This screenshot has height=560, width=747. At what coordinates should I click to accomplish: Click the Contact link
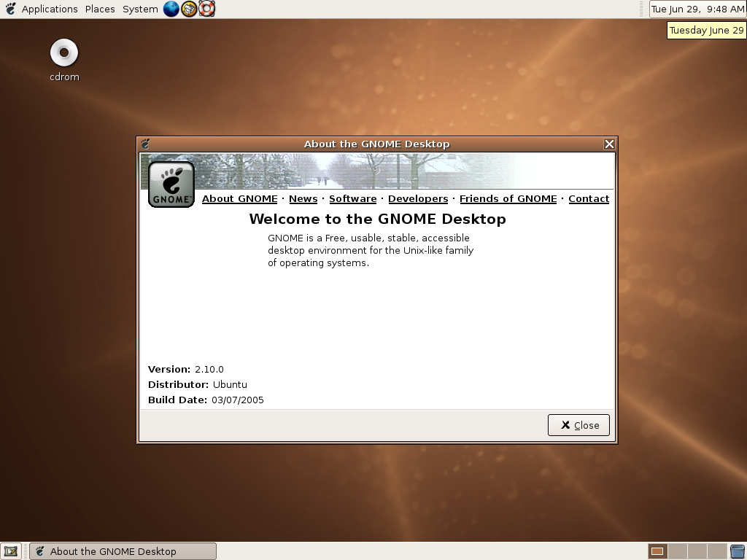[589, 198]
